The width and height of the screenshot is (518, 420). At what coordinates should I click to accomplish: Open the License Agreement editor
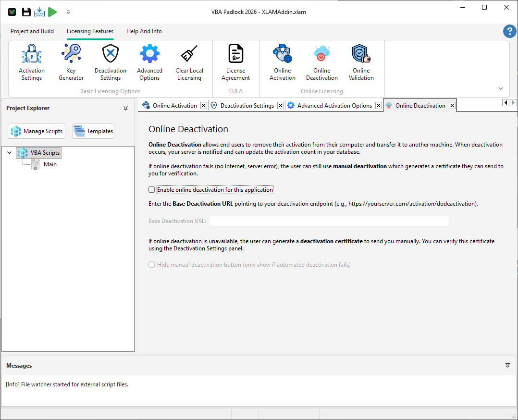235,62
